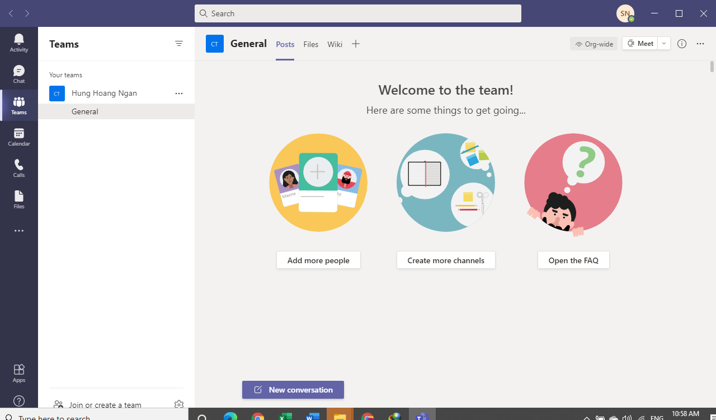Screen dimensions: 716x420
Task: Click the Teams taskbar icon
Action: (x=422, y=415)
